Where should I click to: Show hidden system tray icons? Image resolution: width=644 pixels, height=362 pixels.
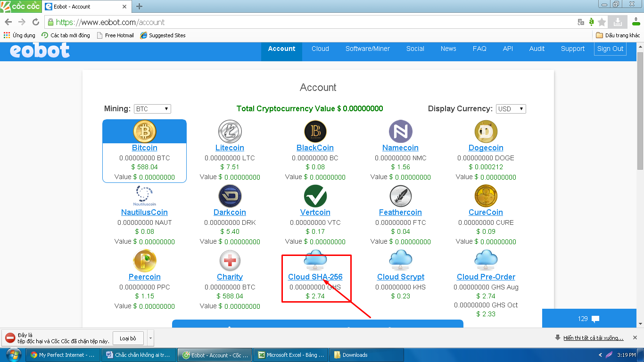coord(600,355)
